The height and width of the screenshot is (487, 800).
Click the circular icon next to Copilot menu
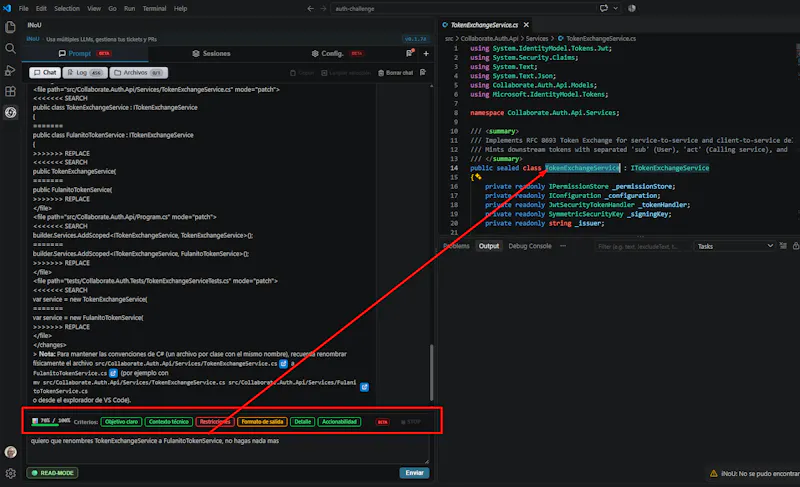click(x=632, y=8)
